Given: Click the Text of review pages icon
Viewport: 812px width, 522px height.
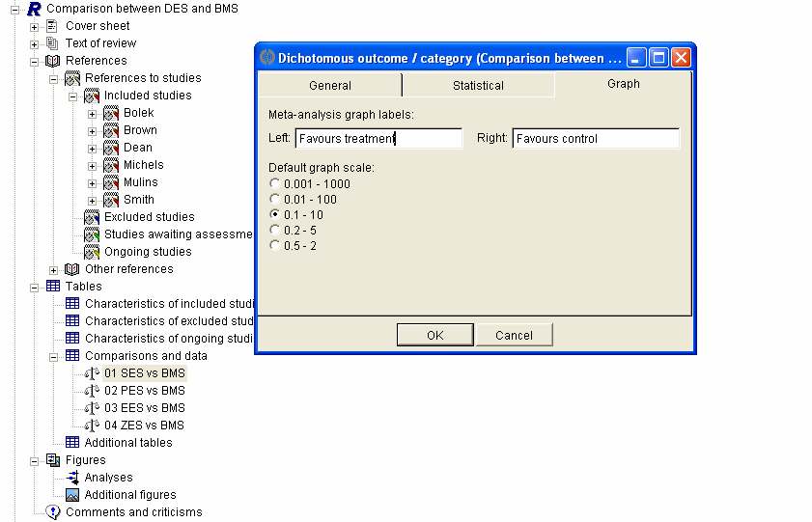Looking at the screenshot, I should tap(52, 43).
